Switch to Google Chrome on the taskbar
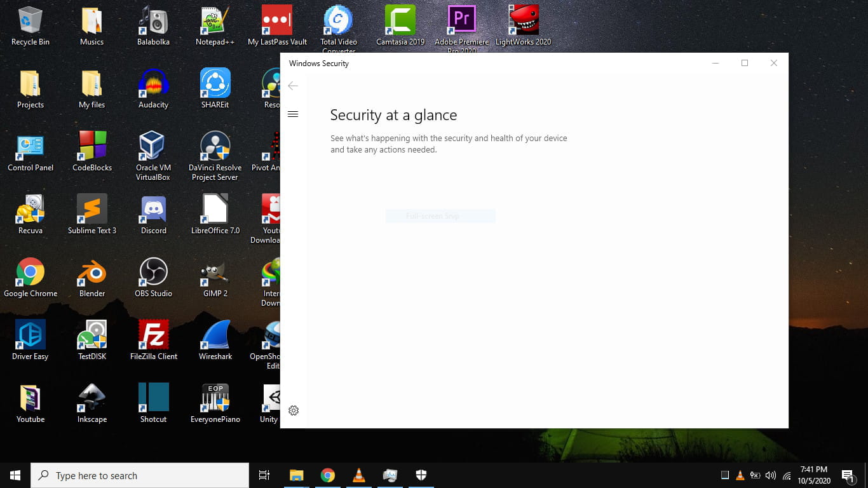Viewport: 868px width, 488px height. click(x=327, y=475)
